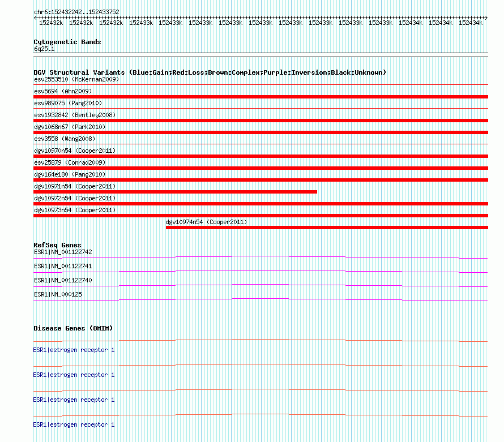The image size is (504, 442).
Task: Select the magenta transcript line under ESR1|NM_001122740
Action: point(260,286)
